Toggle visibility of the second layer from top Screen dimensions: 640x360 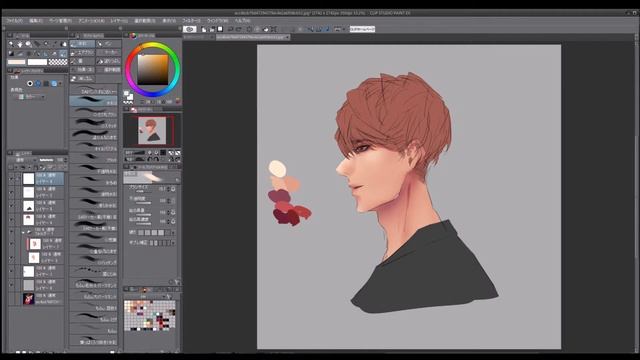tap(11, 192)
